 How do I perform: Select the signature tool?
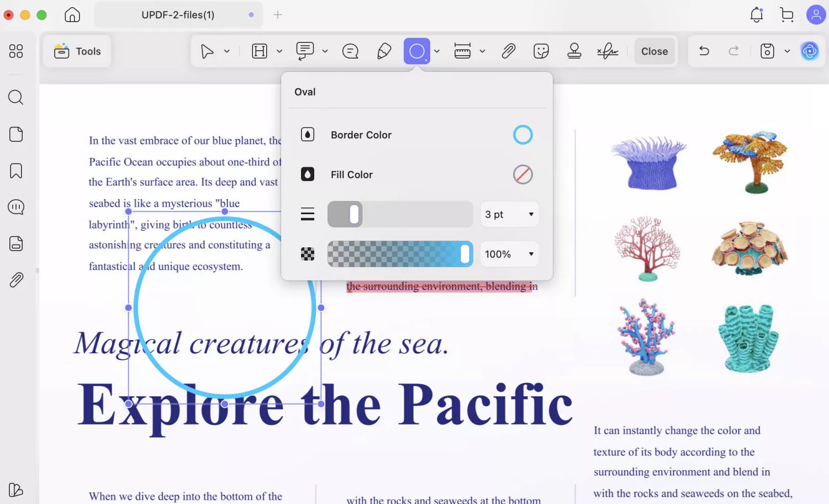tap(607, 51)
